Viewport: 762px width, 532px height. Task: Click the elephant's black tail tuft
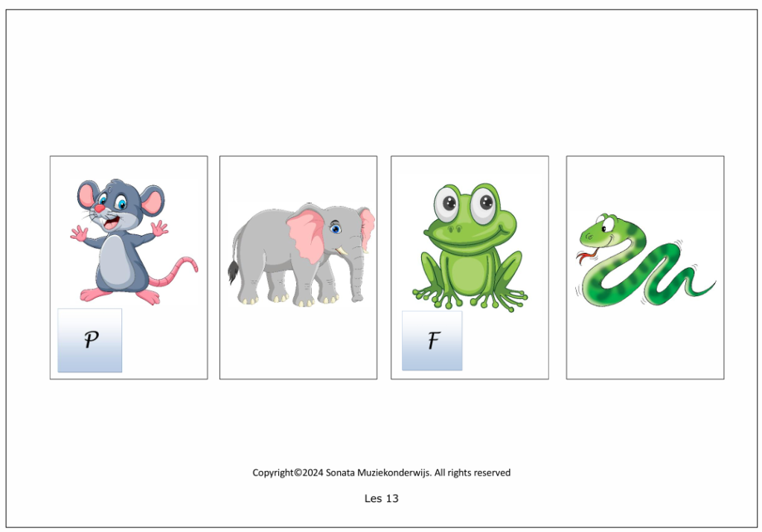[233, 272]
